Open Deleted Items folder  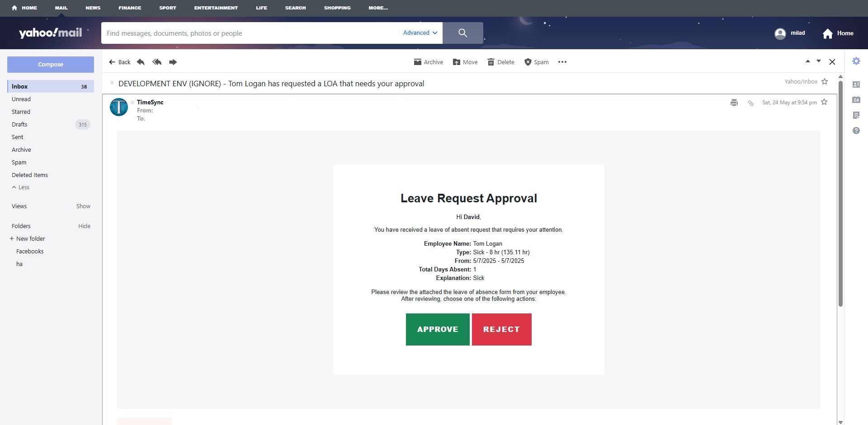(30, 175)
